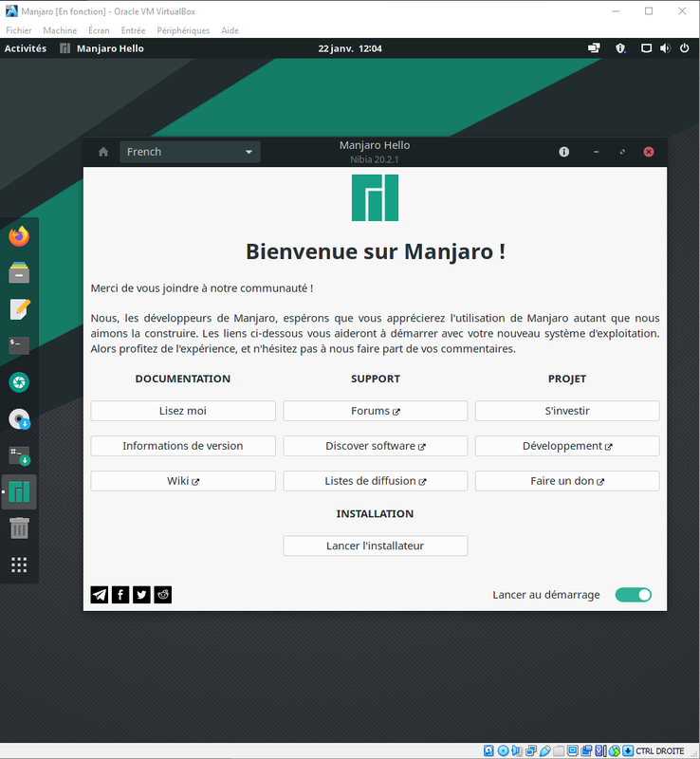The image size is (700, 759).
Task: Open the green screenshot-shutter dock icon
Action: point(19,382)
